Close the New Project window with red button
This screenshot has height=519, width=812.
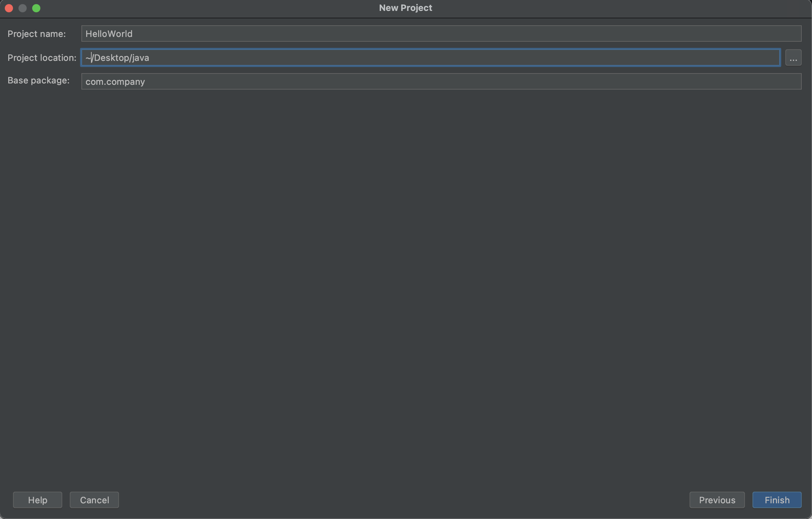point(9,8)
